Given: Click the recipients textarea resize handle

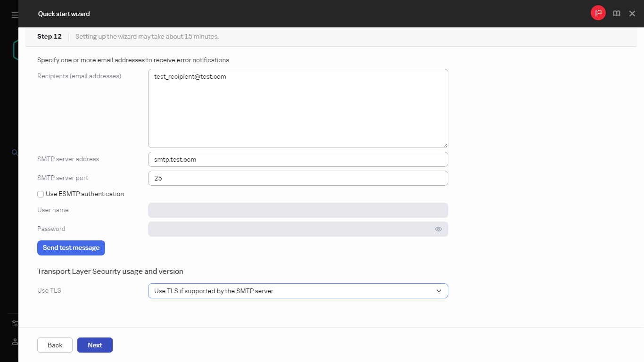Looking at the screenshot, I should click(446, 145).
